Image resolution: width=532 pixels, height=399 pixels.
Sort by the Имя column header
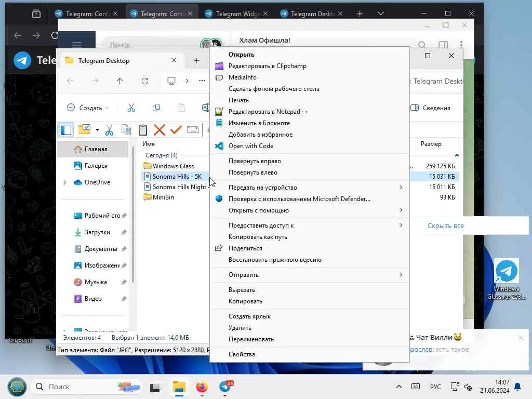point(149,144)
